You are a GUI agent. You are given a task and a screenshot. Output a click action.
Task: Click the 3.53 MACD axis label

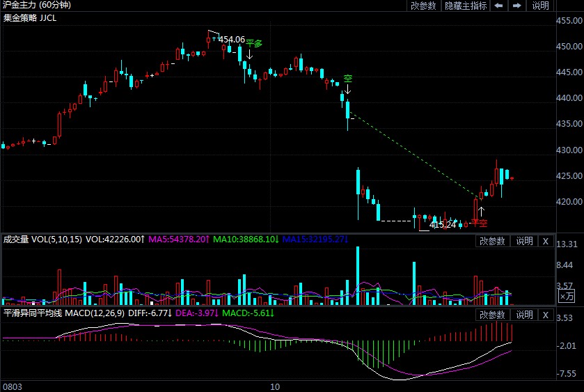[565, 318]
